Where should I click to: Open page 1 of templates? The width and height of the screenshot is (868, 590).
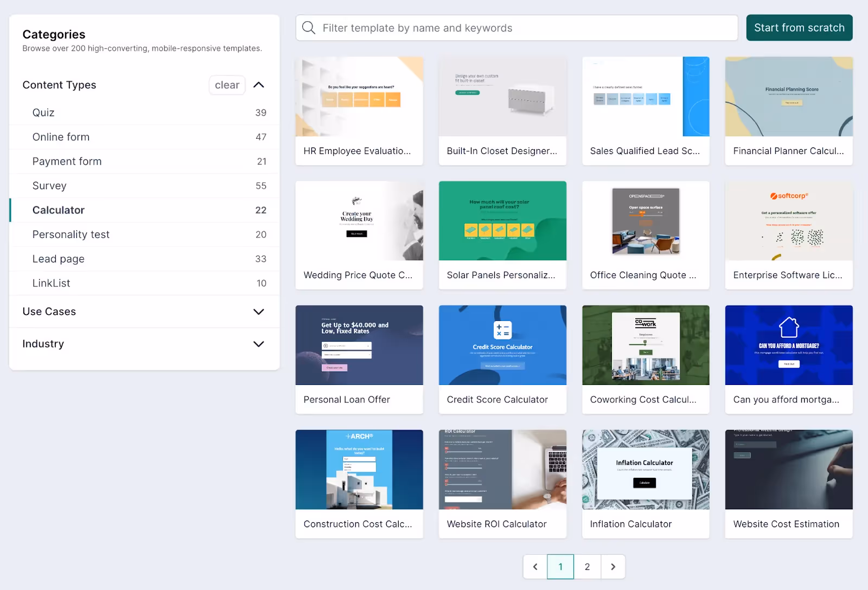coord(560,567)
